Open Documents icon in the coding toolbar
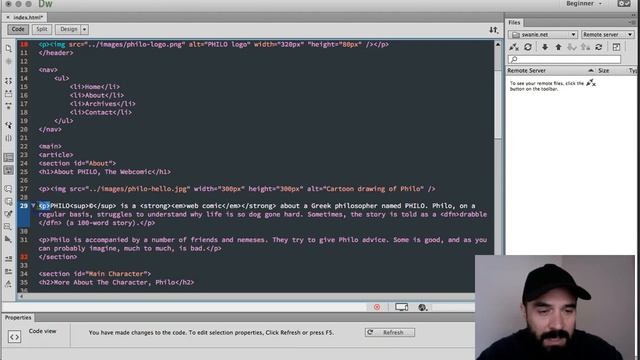 (8, 49)
